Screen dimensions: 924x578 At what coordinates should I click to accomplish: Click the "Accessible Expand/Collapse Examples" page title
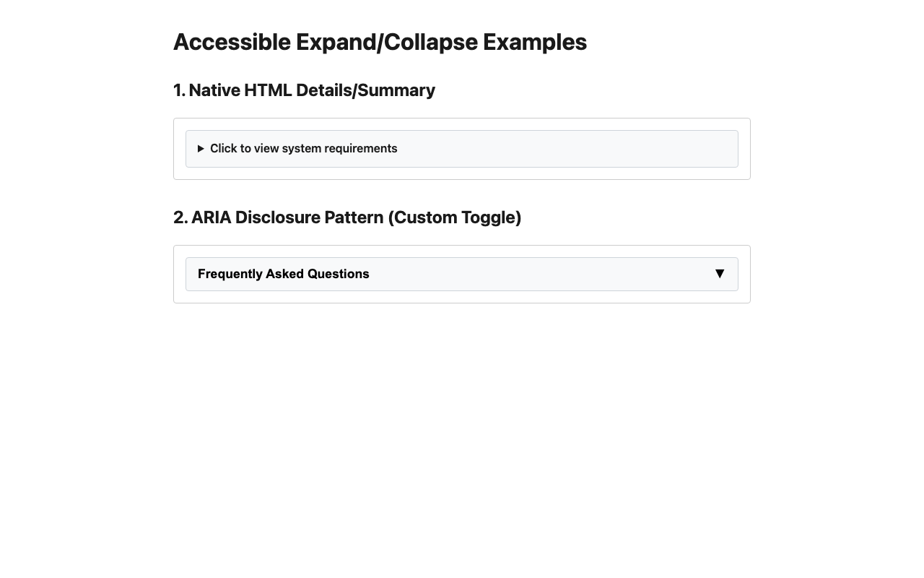(x=380, y=42)
